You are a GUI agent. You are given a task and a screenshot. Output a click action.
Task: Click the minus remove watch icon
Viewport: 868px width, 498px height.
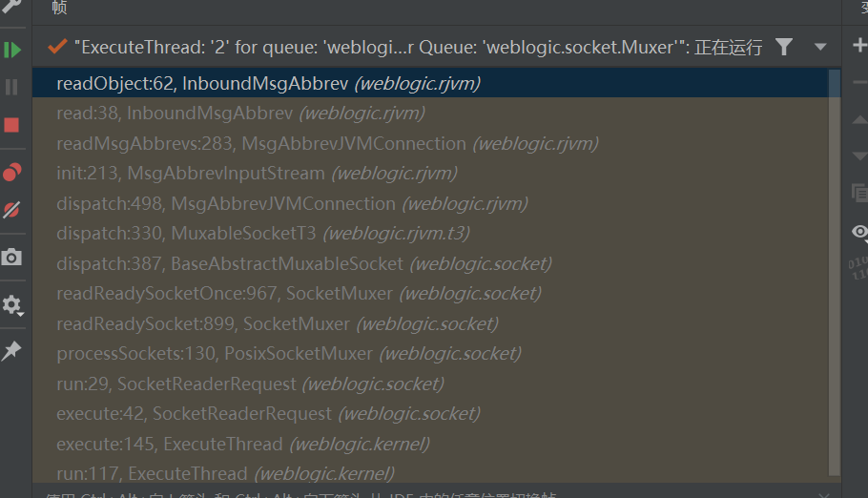tap(860, 83)
